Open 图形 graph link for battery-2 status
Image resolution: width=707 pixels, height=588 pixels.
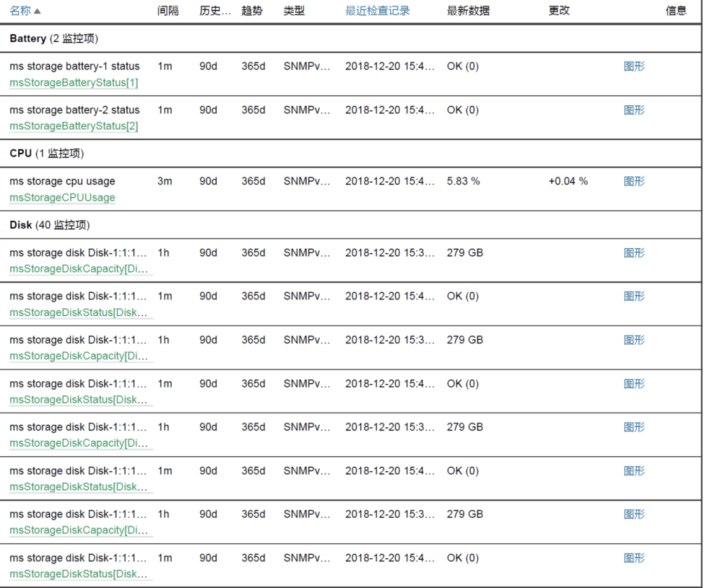click(634, 110)
